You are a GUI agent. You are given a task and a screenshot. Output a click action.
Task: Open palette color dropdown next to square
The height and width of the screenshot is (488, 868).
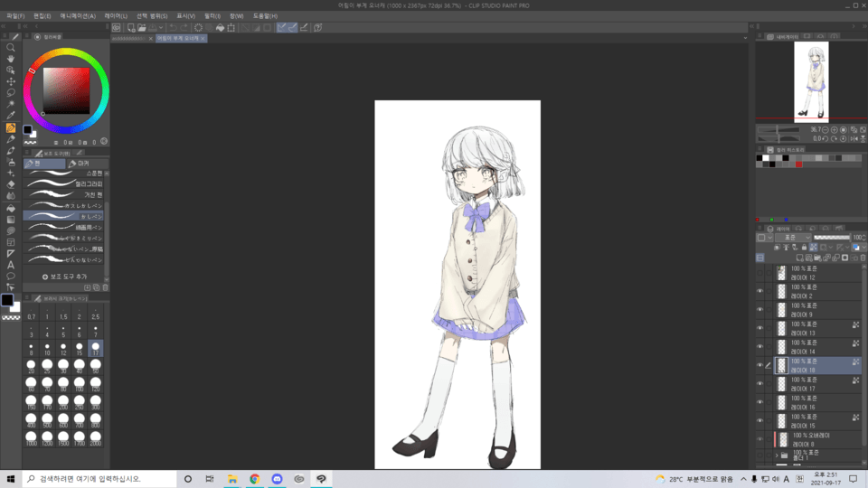769,238
